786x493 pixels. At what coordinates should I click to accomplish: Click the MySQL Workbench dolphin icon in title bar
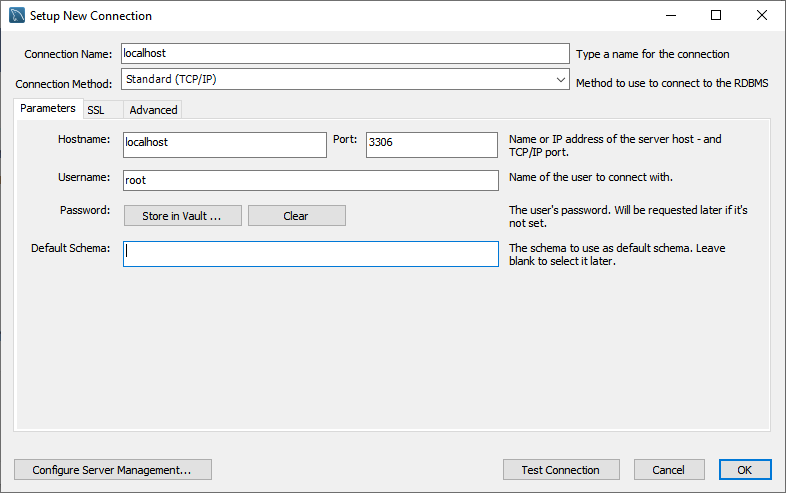(17, 16)
